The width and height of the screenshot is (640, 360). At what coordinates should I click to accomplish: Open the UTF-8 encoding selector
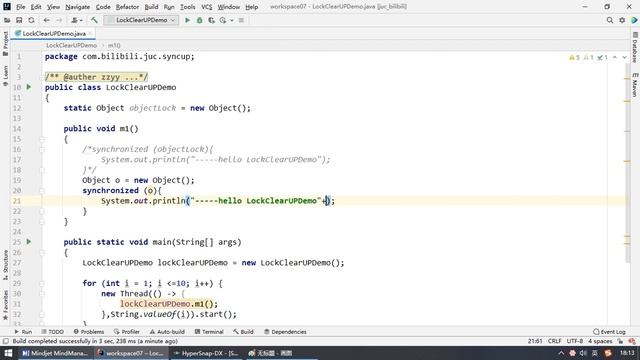[575, 341]
